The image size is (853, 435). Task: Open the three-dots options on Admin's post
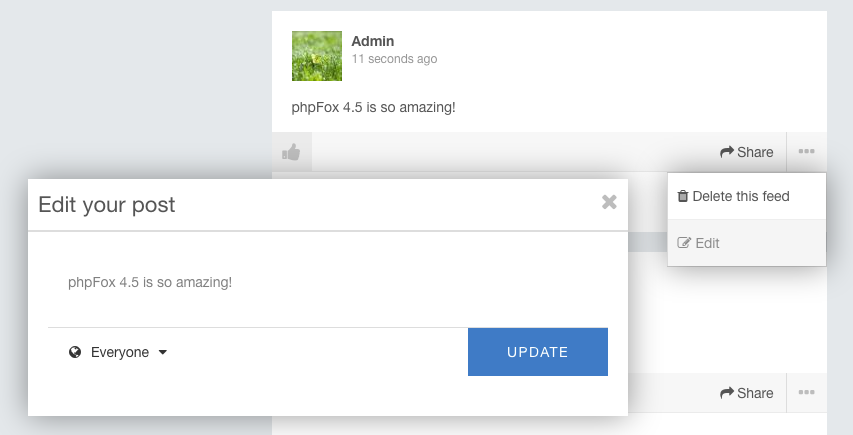806,152
